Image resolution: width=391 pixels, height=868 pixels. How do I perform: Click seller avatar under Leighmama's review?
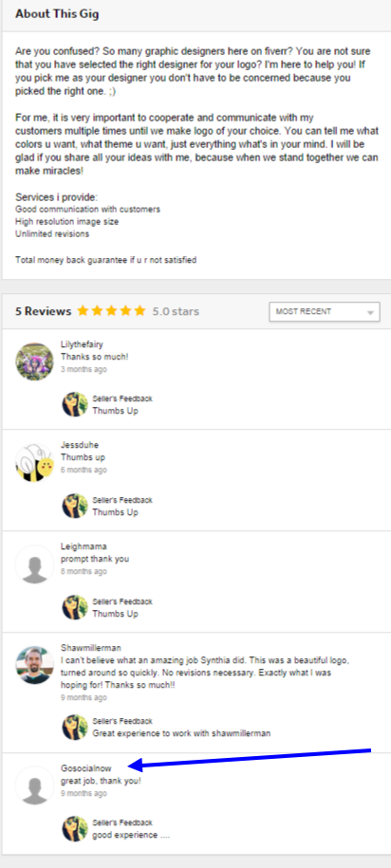point(75,607)
